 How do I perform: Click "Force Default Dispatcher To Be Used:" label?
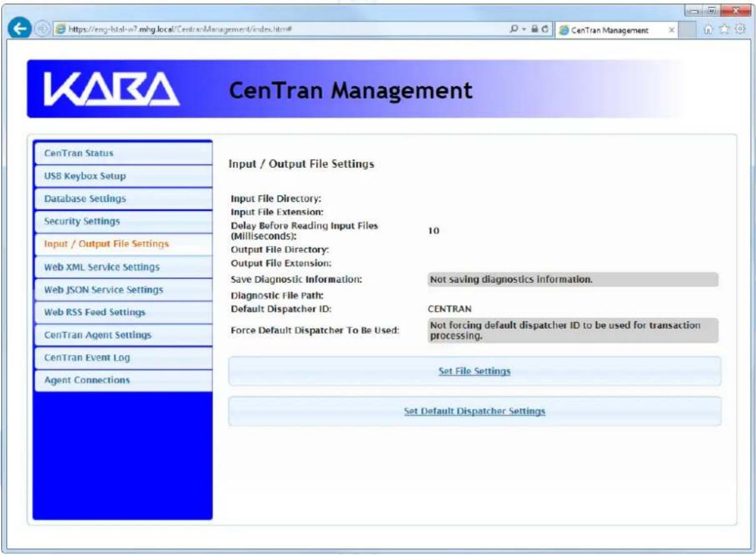(x=314, y=330)
